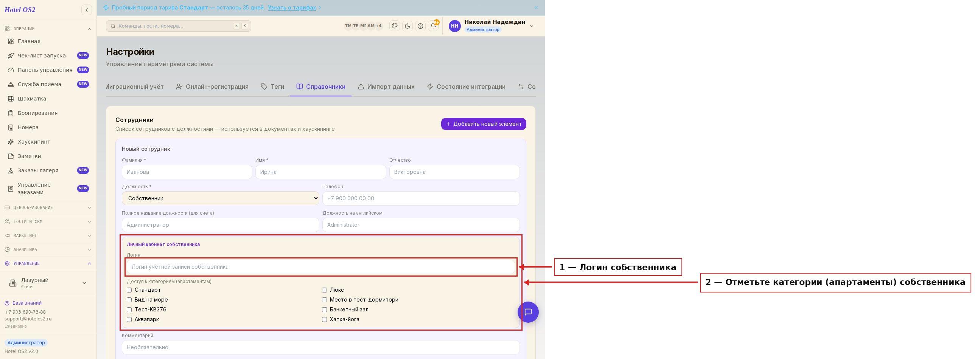
Task: Click the grid icon for Шахматка
Action: pos(11,99)
